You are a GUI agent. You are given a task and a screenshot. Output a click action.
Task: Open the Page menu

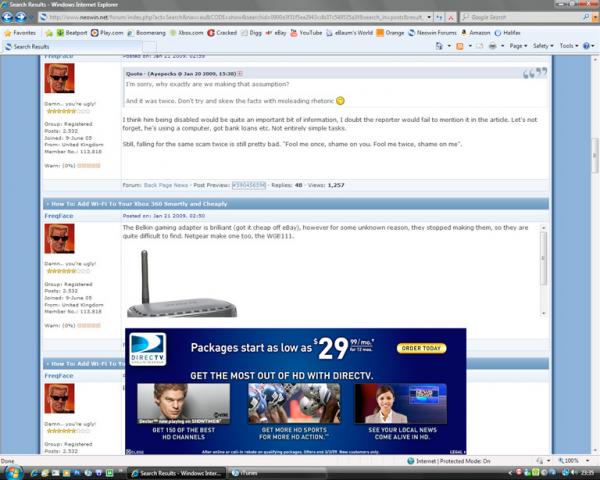[518, 46]
